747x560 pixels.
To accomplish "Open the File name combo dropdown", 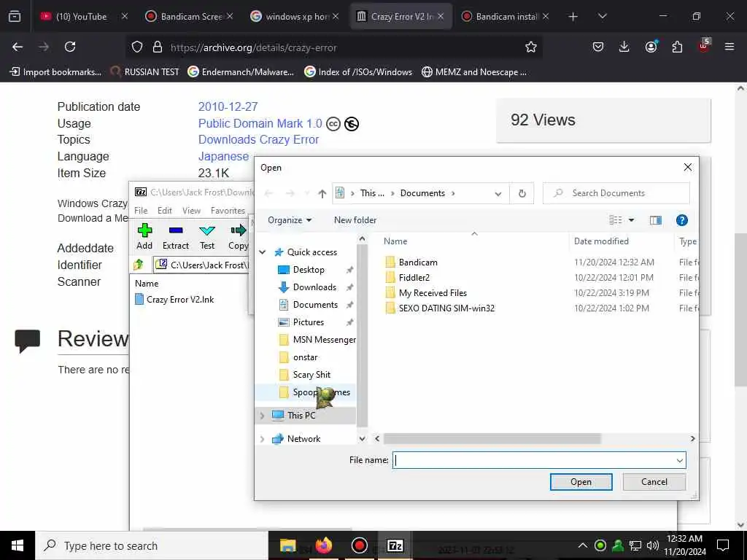I will pos(679,461).
